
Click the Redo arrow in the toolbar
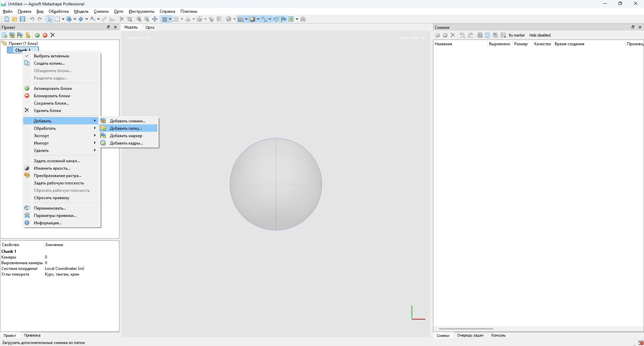40,19
